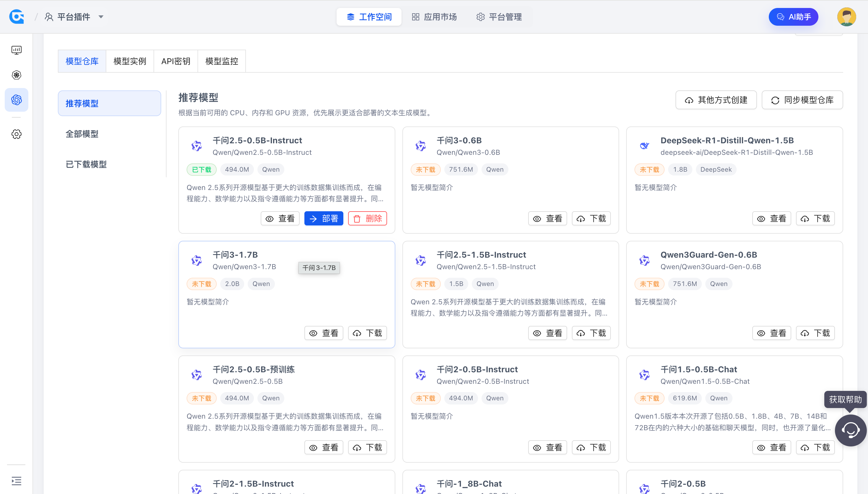Image resolution: width=868 pixels, height=494 pixels.
Task: Download the 千问2-0.5B-Instruct model
Action: (591, 447)
